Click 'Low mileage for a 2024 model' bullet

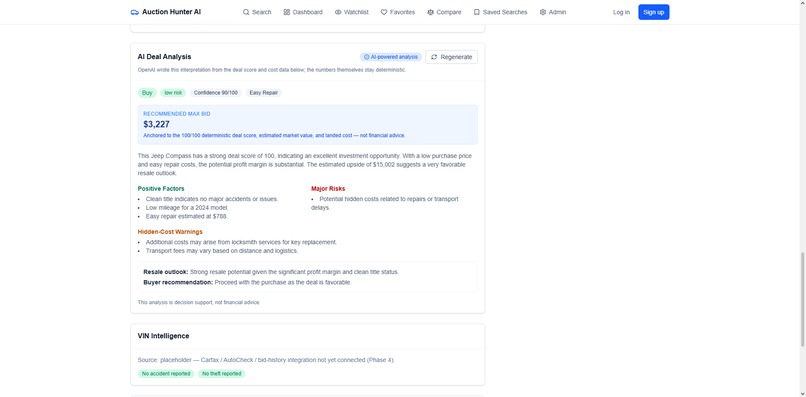coord(187,208)
